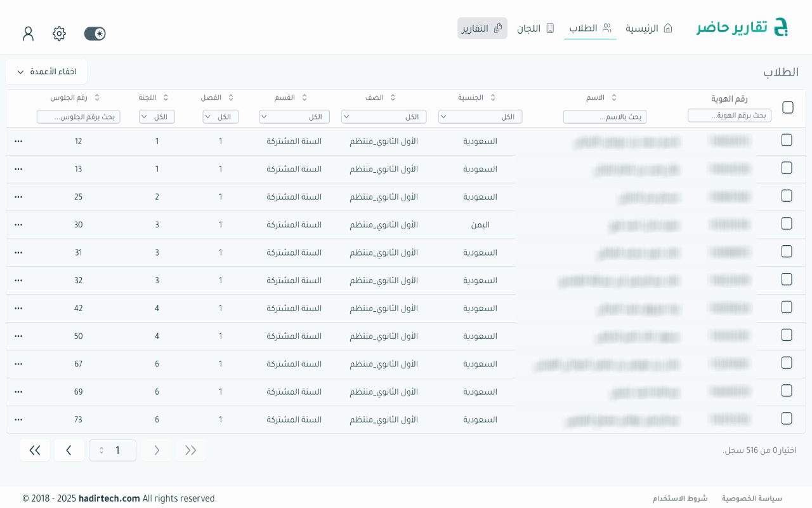Go to the last page with double-chevron icon
Screen dimensions: 812x508
35,450
